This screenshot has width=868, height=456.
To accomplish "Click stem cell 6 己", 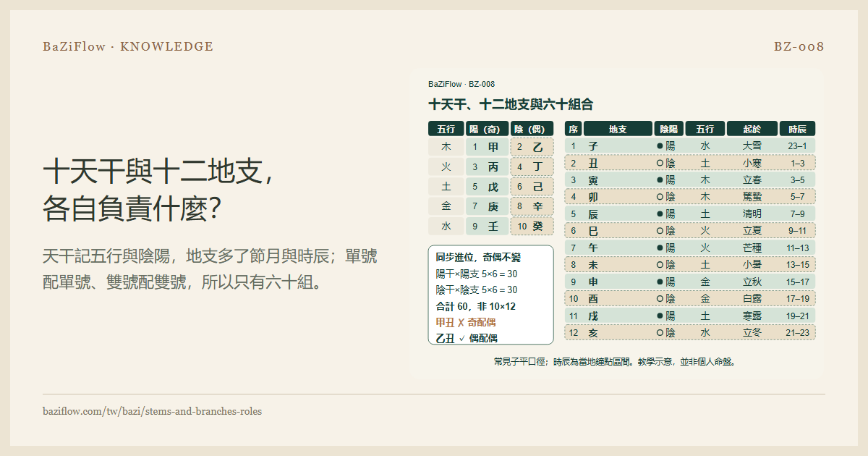I will (532, 186).
